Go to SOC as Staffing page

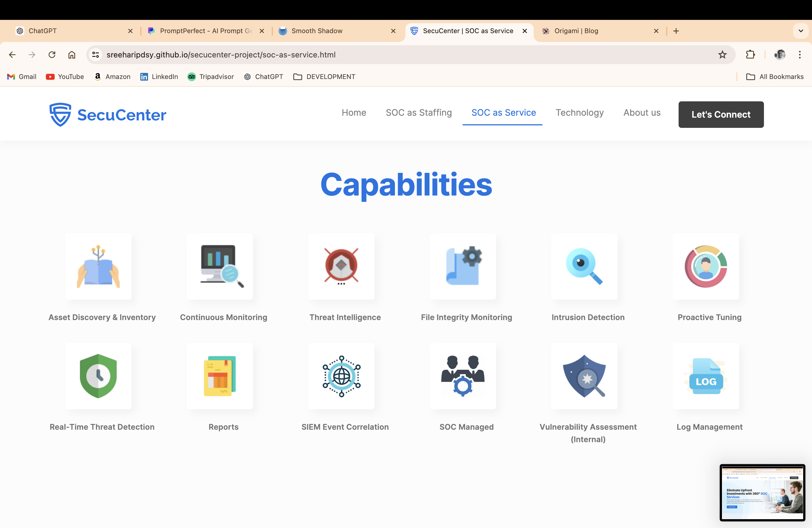coord(419,113)
